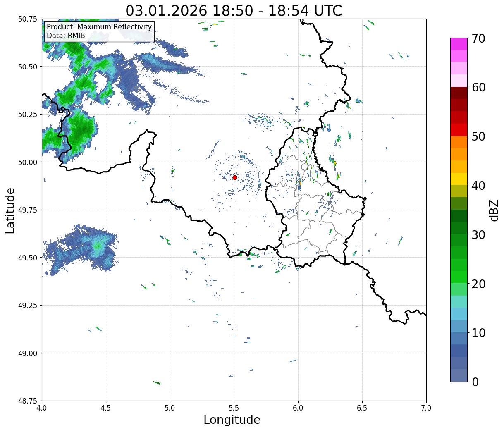Screen dimensions: 504x430
Task: Click the longitude tick label 7.0
Action: pyautogui.click(x=426, y=408)
